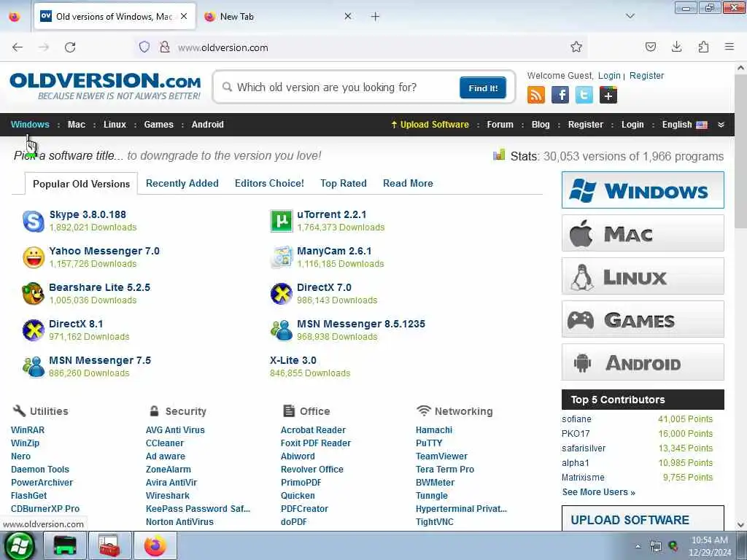Click the DirectX 7.0 icon
This screenshot has width=747, height=560.
(x=282, y=294)
